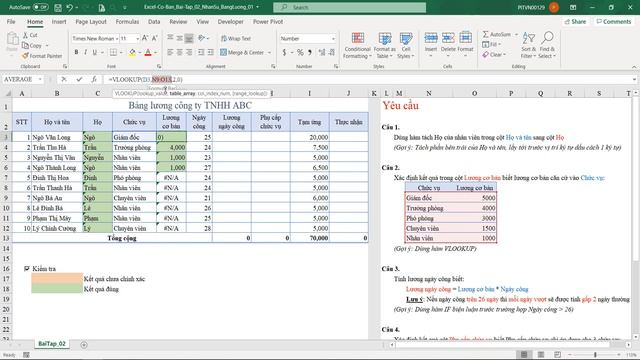Open Format as Table gallery
The width and height of the screenshot is (640, 360).
pos(384,45)
